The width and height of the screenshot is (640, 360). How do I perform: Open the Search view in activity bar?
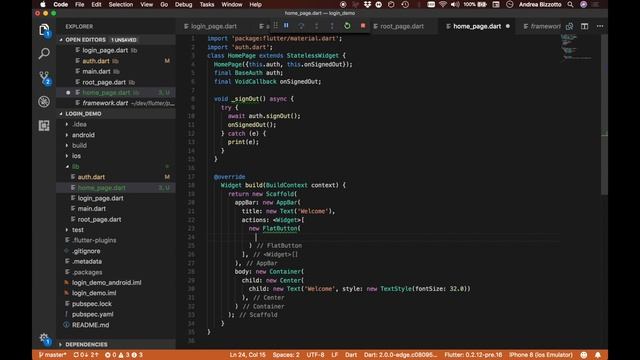pyautogui.click(x=44, y=53)
